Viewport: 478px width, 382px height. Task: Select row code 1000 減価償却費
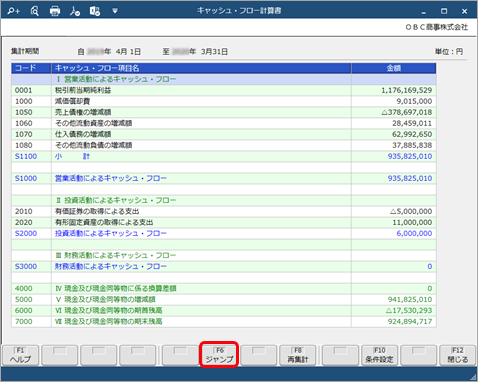coord(224,101)
